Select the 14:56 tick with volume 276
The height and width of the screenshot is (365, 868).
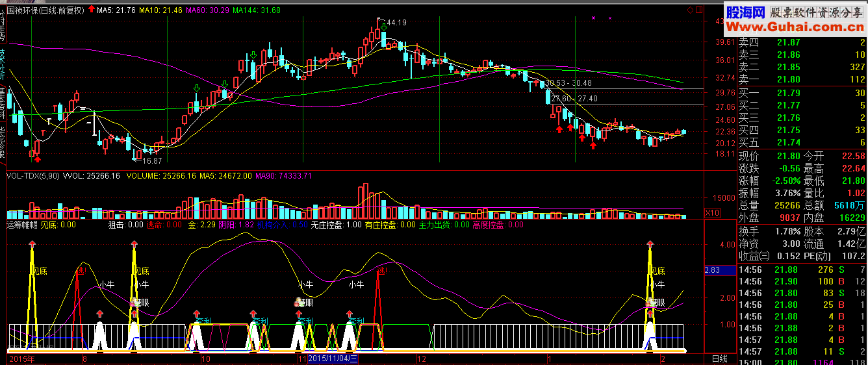pos(803,270)
